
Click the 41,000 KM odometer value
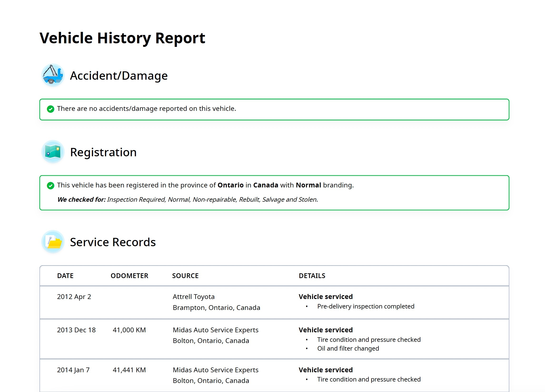[129, 330]
